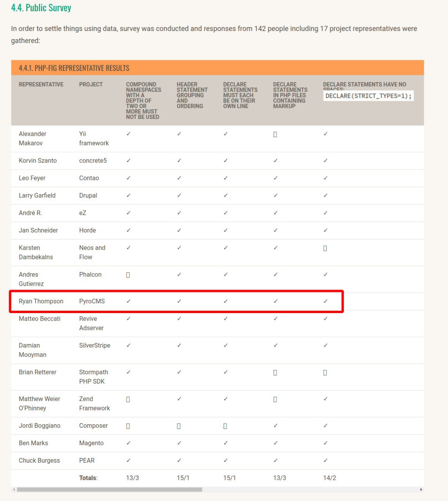Select the name 'Ben Marks'
This screenshot has width=448, height=501.
pyautogui.click(x=33, y=443)
